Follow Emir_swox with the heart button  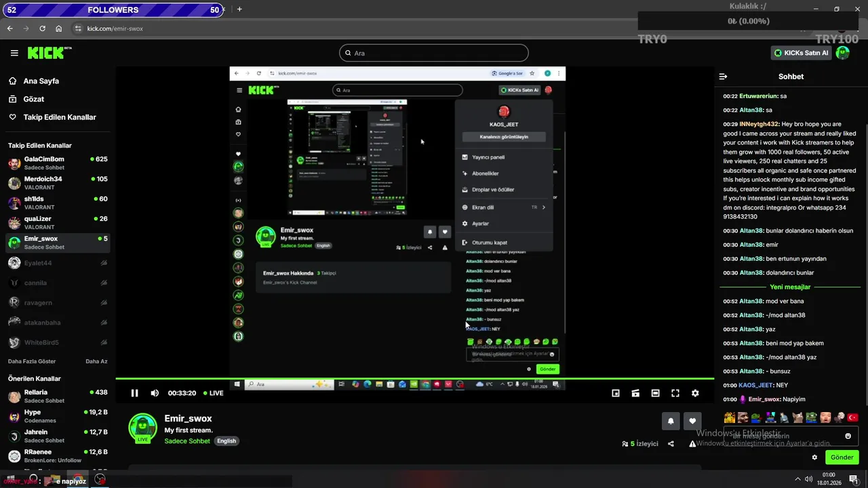tap(692, 421)
